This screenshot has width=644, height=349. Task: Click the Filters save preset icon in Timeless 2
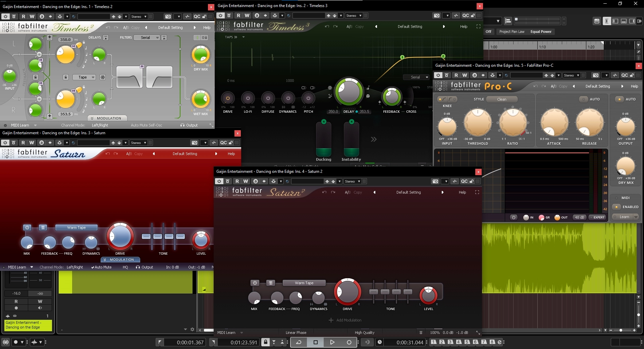tap(164, 38)
